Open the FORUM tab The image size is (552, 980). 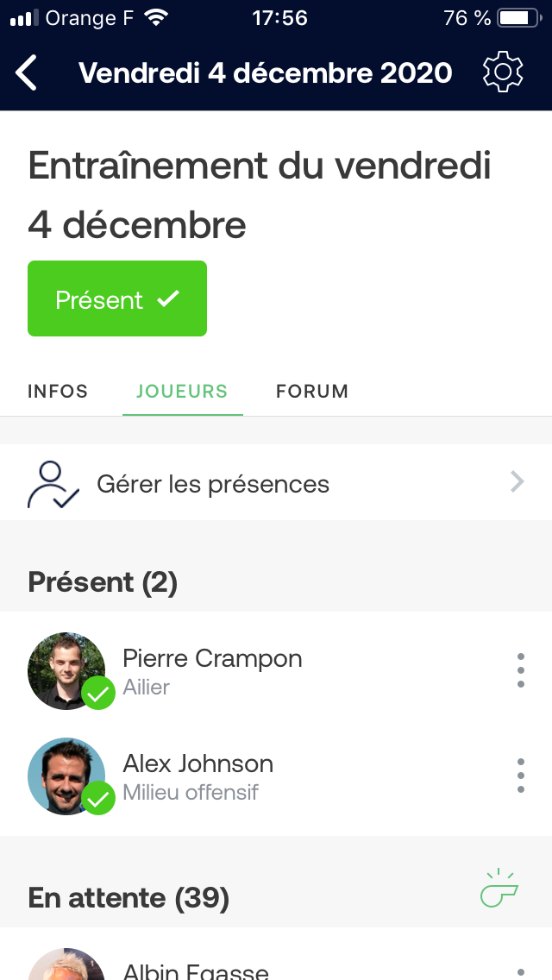(312, 392)
